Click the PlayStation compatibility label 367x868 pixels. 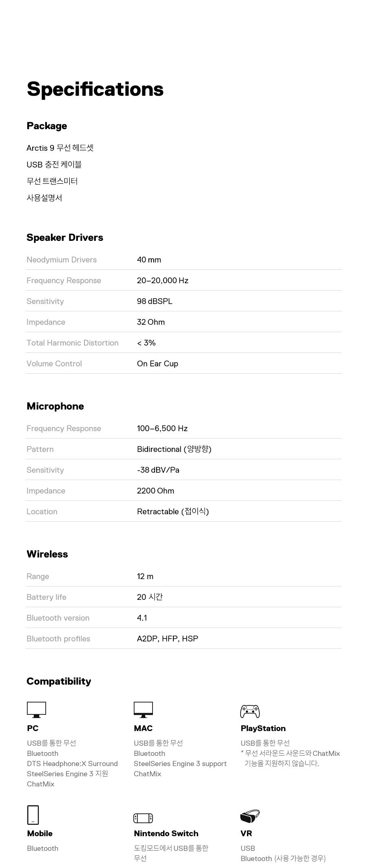pos(263,728)
